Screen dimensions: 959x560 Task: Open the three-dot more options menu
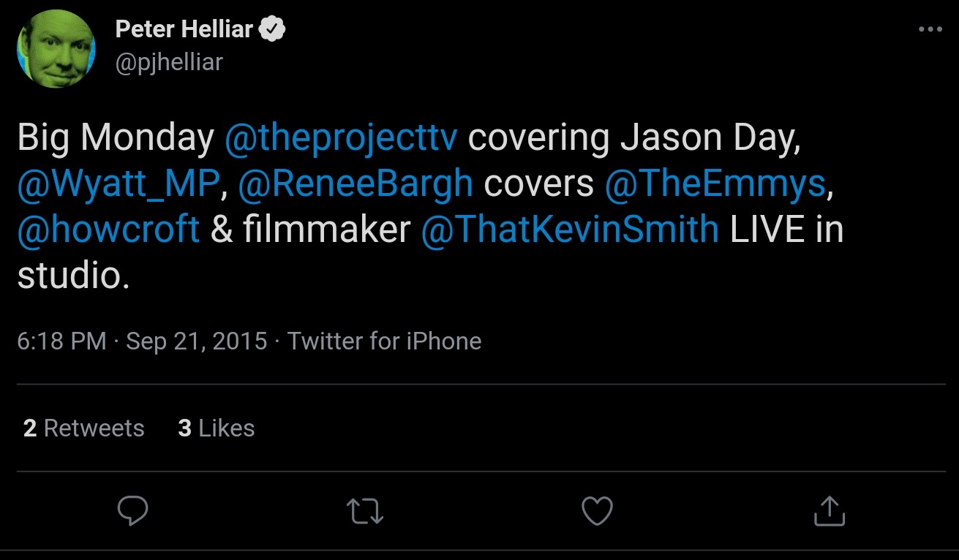point(930,29)
